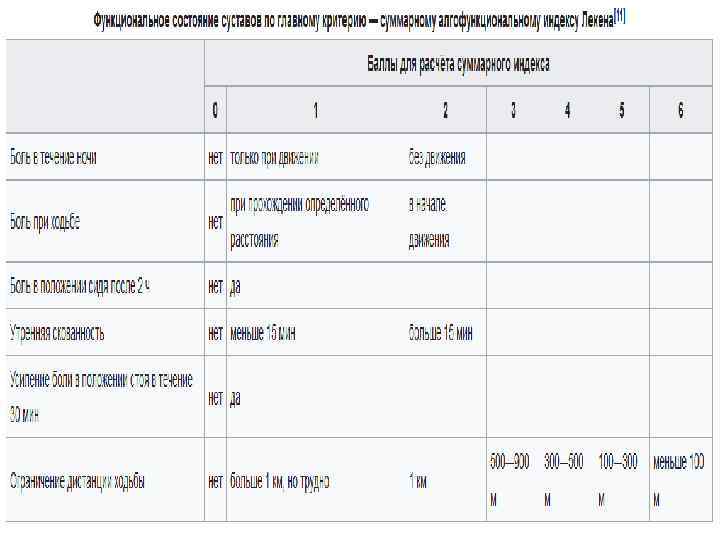Select the row label 'Ограничение дистанции ходьбы'
This screenshot has width=720, height=540.
[77, 481]
